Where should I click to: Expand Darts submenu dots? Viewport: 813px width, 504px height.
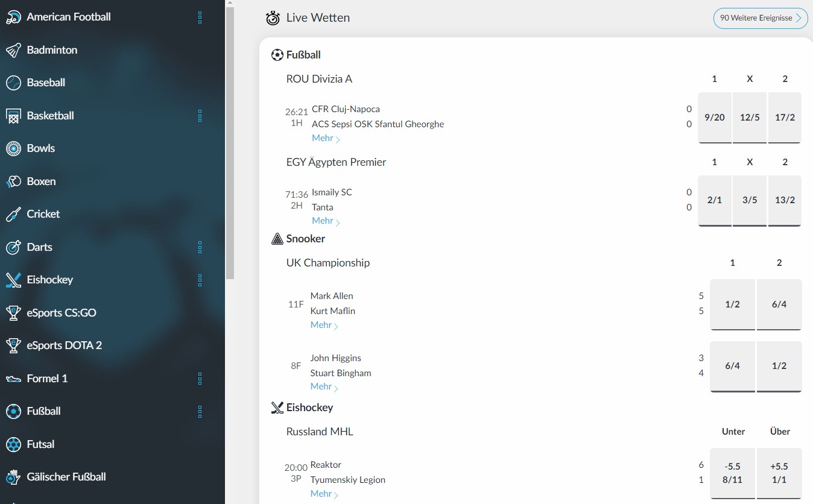coord(200,247)
